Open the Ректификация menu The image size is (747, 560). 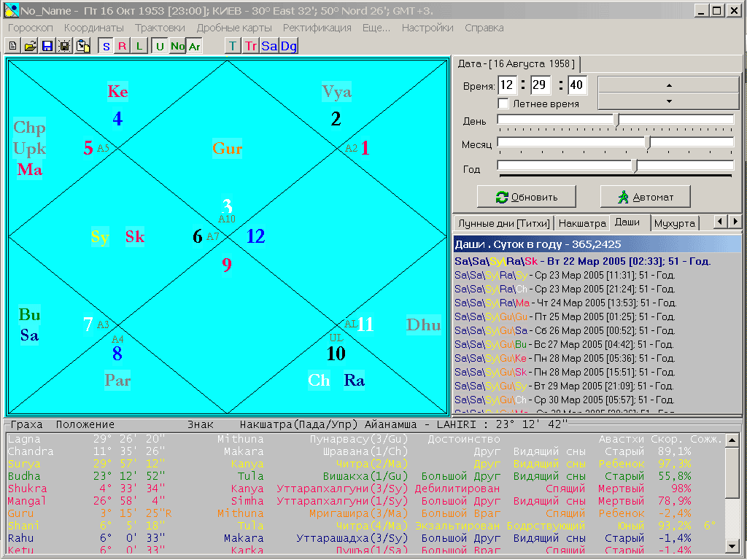click(x=317, y=28)
